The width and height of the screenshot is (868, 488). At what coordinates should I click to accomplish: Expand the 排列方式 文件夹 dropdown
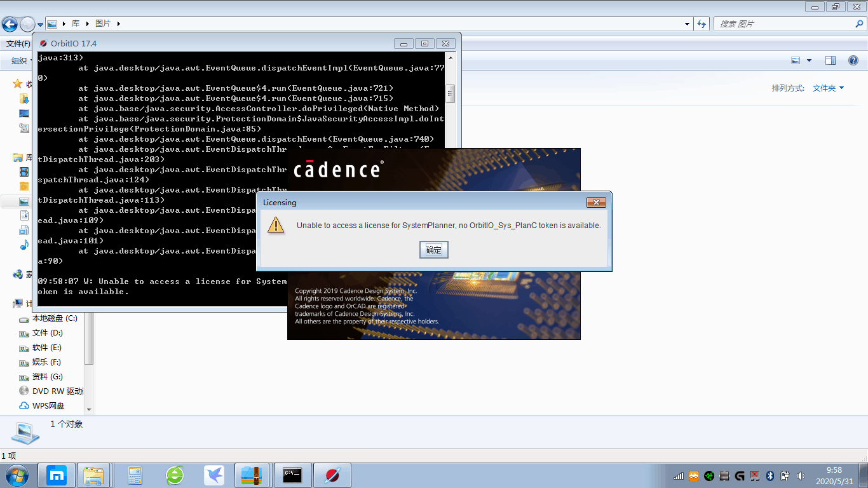click(828, 88)
